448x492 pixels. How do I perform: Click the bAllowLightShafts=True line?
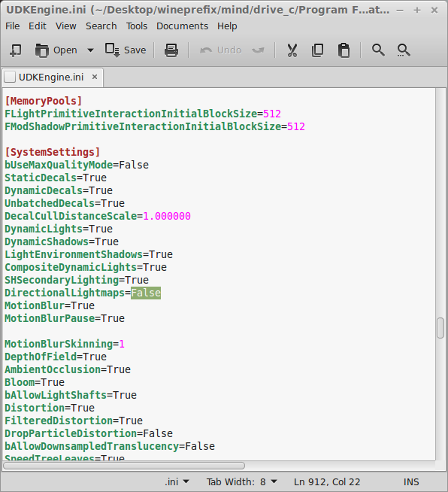coord(71,396)
